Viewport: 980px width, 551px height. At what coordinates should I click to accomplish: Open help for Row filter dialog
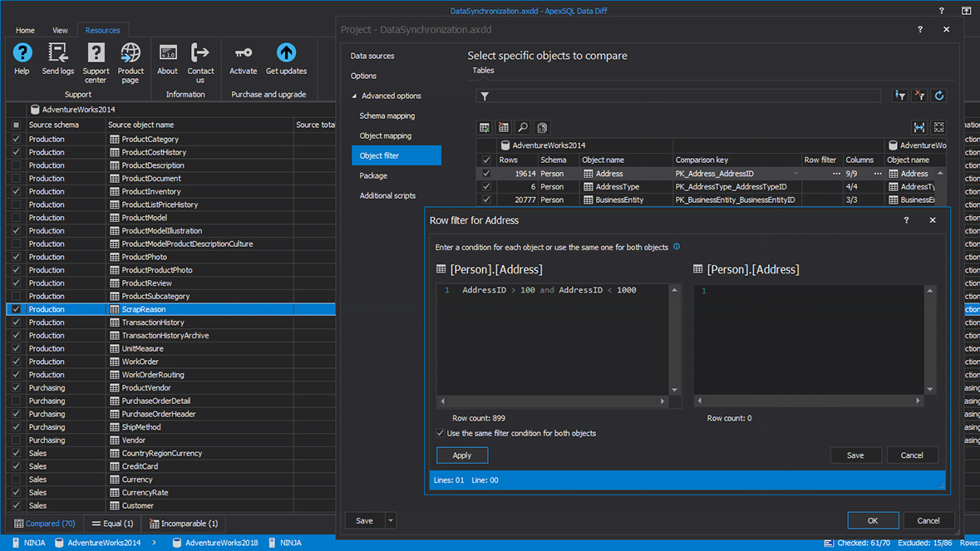point(906,220)
